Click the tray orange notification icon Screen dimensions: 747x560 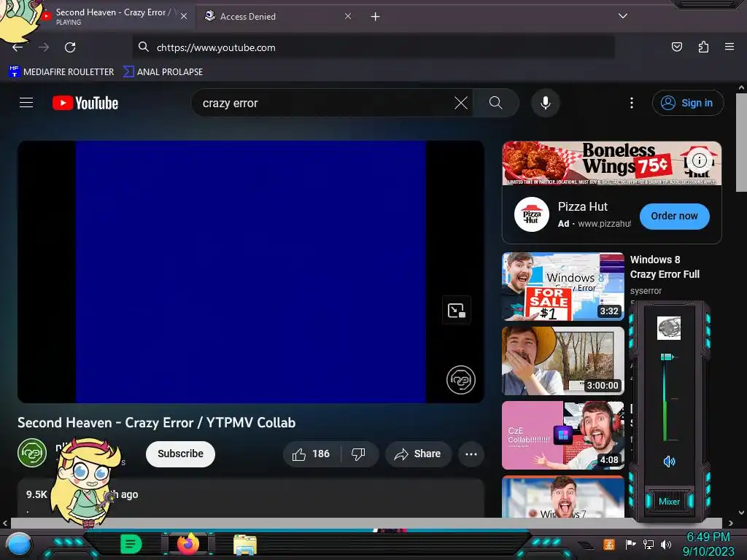[608, 544]
